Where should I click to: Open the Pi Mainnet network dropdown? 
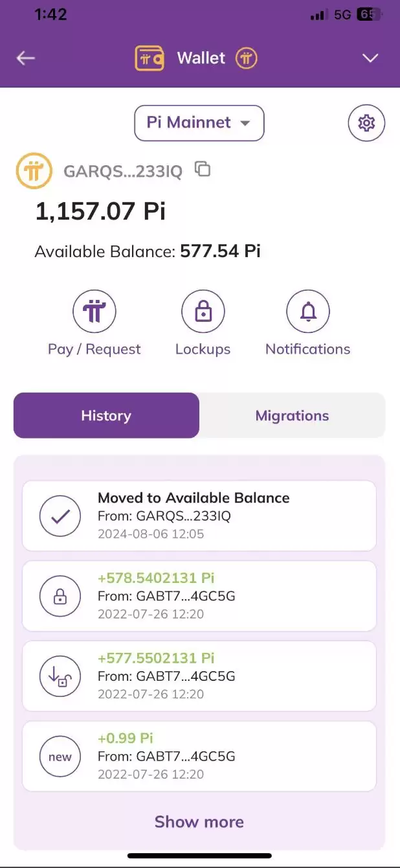pos(199,123)
